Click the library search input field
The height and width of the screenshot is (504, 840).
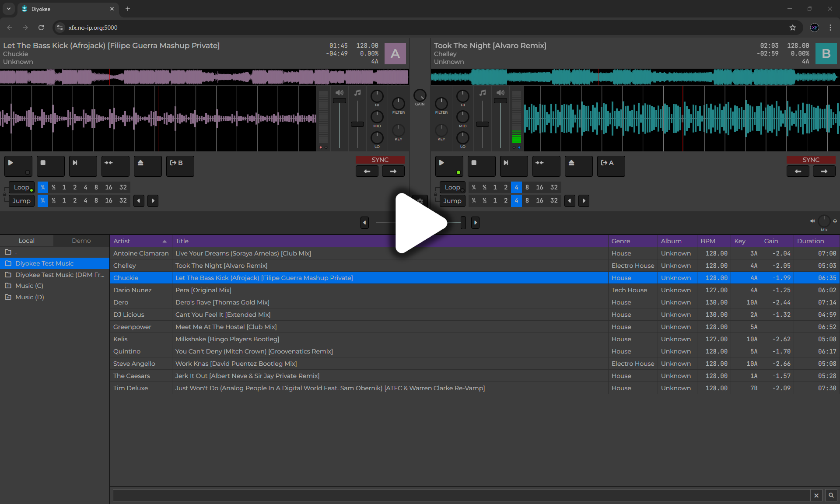click(461, 495)
